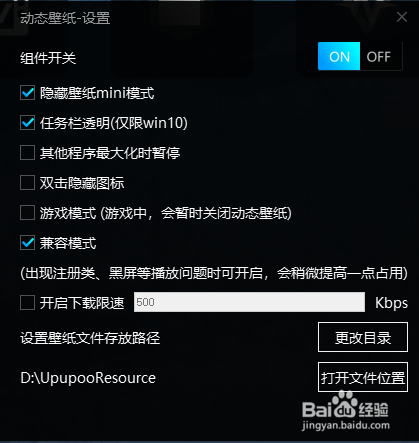Check the 开启下载限速 checkbox
Viewport: 419px width, 443px height.
tap(27, 303)
